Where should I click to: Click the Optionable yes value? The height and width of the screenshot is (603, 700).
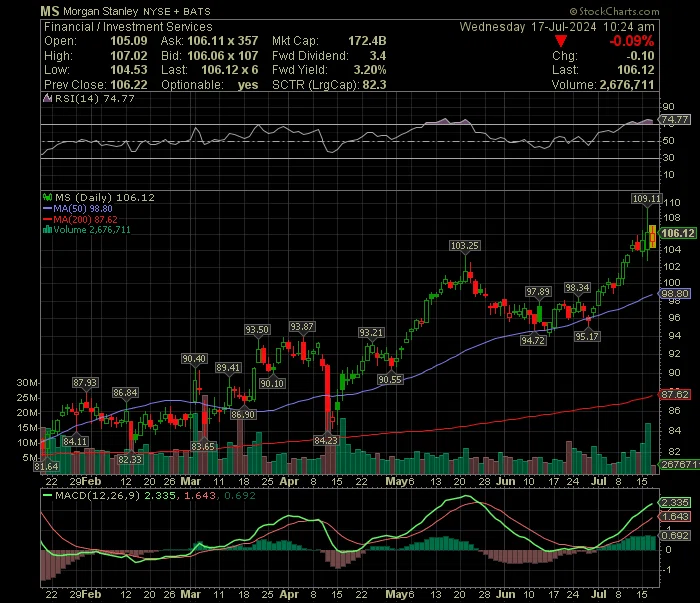click(248, 85)
